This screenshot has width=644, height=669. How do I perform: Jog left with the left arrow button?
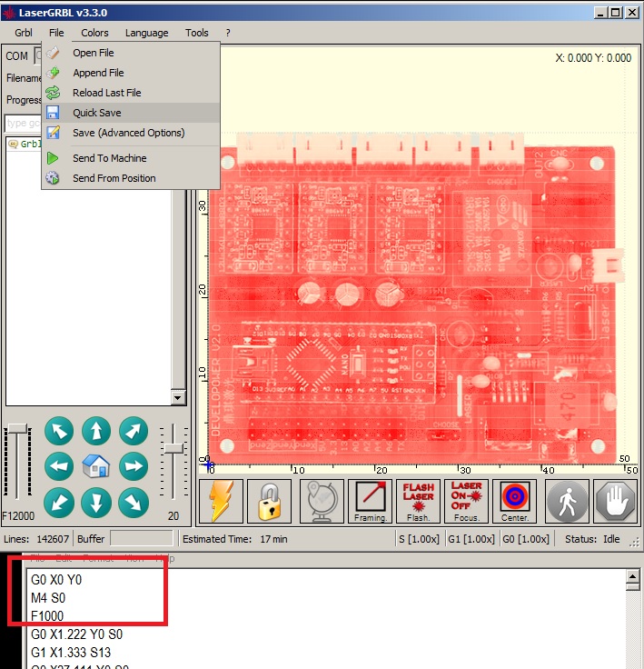tap(59, 466)
